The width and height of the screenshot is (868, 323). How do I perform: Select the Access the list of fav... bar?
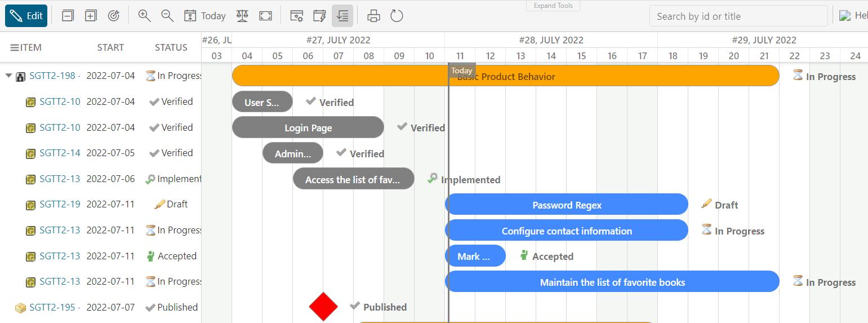pos(353,179)
